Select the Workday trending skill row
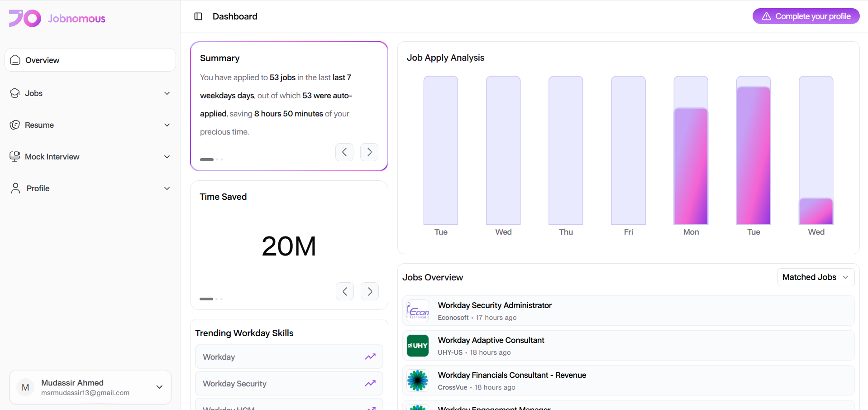This screenshot has height=410, width=868. pos(289,357)
